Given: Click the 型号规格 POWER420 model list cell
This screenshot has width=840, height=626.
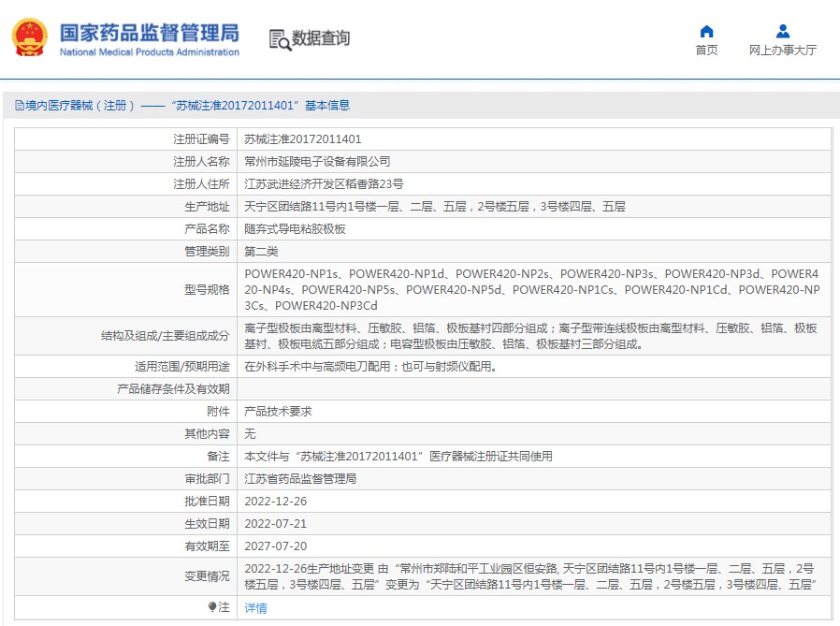Looking at the screenshot, I should [x=531, y=289].
